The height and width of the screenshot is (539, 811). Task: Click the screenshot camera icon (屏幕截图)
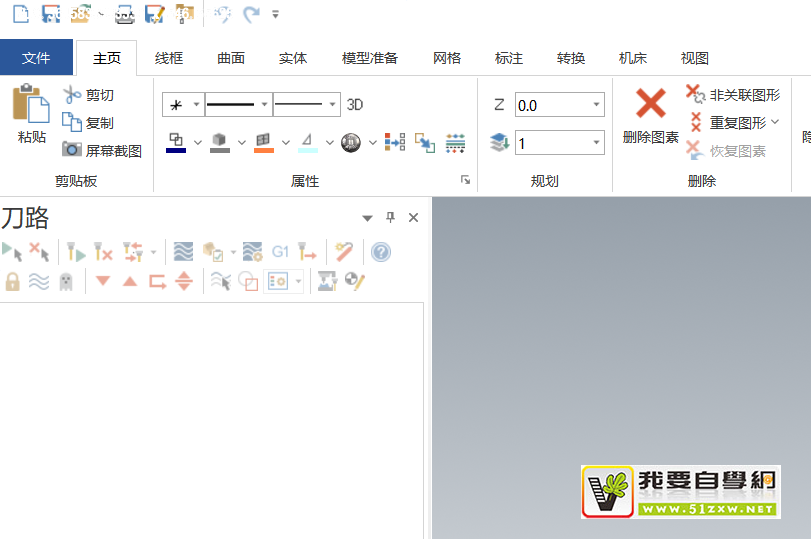coord(72,150)
